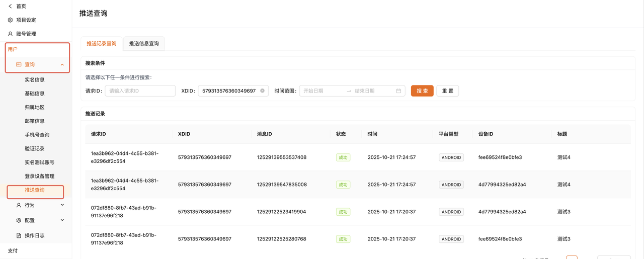Image resolution: width=644 pixels, height=259 pixels.
Task: Click the back arrow icon beside 首页
Action: tap(10, 6)
